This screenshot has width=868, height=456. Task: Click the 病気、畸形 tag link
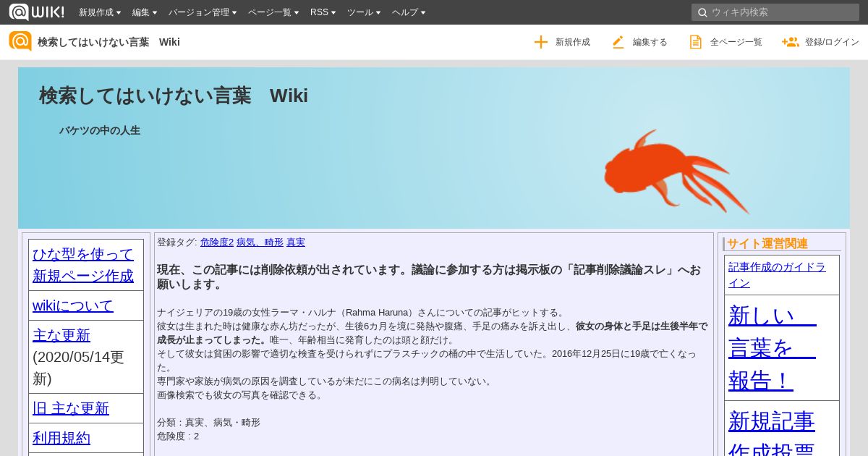[260, 242]
